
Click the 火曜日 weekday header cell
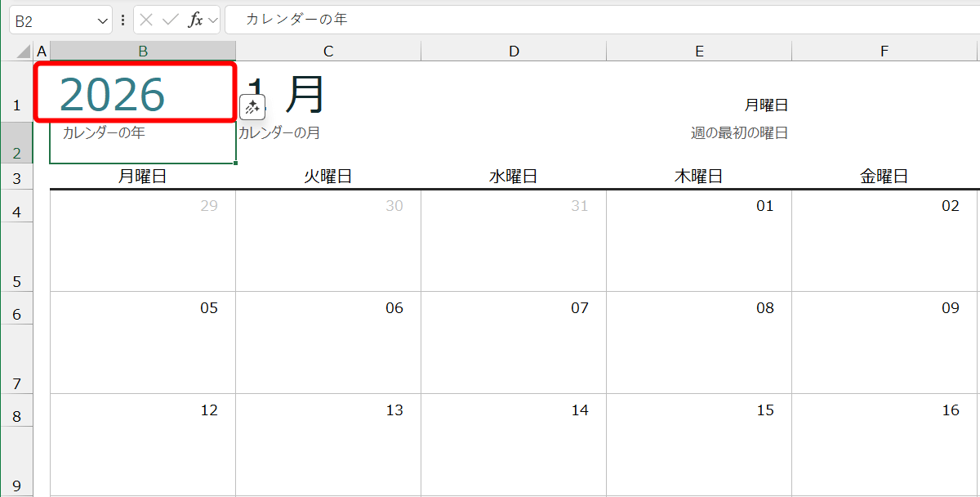(328, 175)
